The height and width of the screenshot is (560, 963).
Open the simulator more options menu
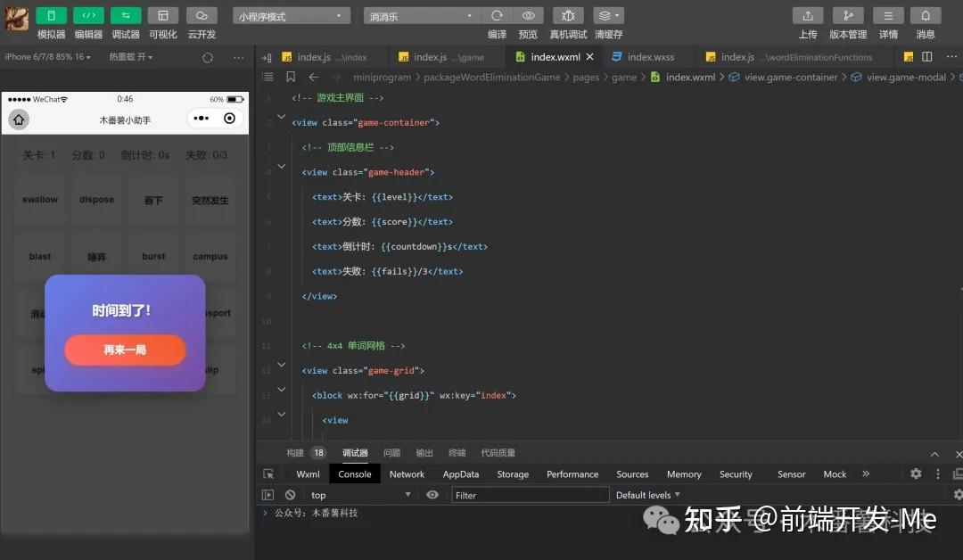238,57
